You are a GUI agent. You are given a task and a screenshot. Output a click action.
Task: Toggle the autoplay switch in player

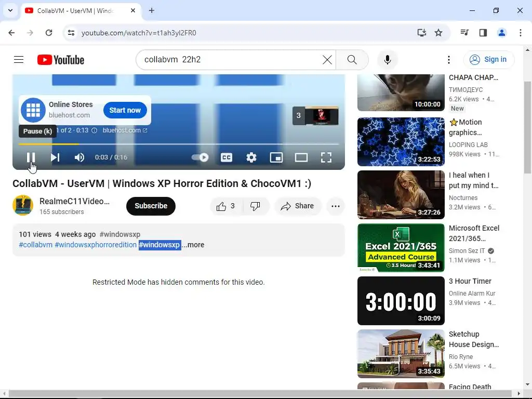pyautogui.click(x=200, y=157)
